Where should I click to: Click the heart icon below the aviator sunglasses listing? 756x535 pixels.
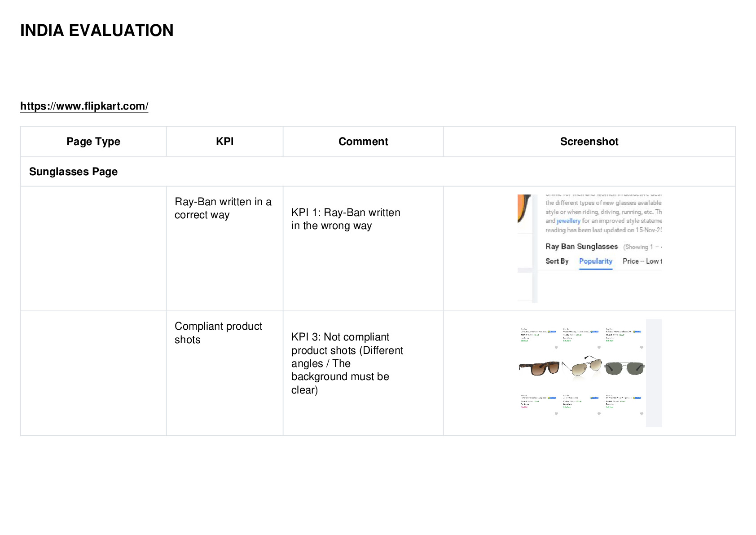pyautogui.click(x=599, y=414)
